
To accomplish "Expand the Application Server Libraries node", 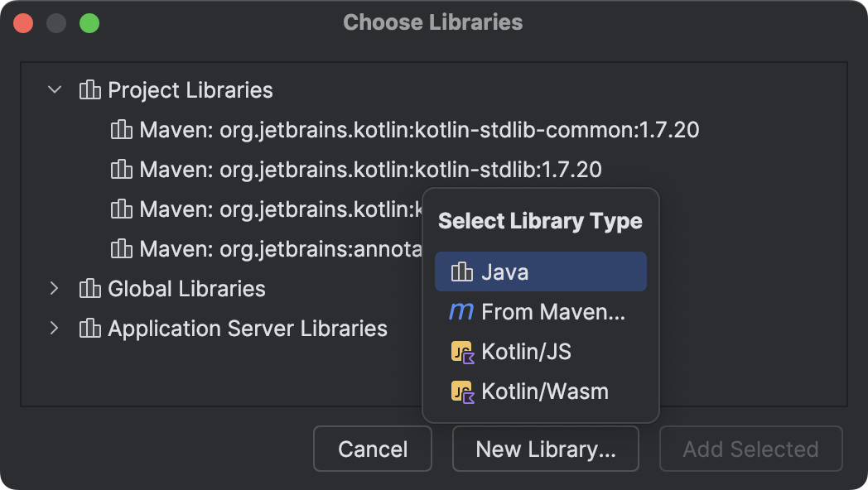I will pos(54,329).
